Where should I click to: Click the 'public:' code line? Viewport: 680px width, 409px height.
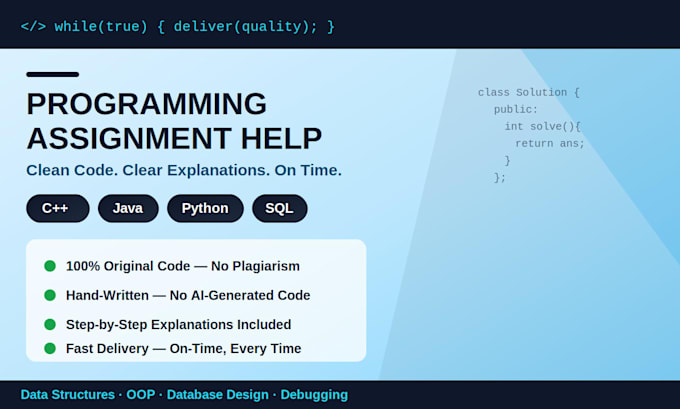coord(516,109)
